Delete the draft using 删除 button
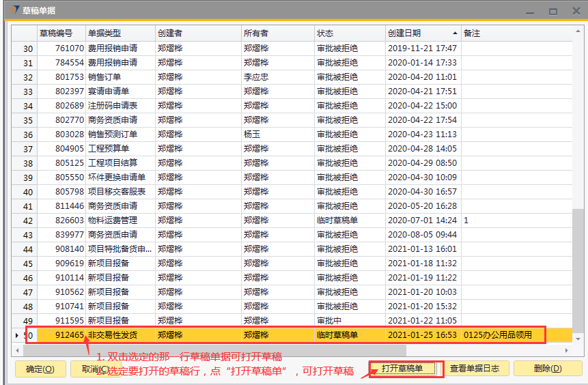The width and height of the screenshot is (588, 385). [548, 369]
